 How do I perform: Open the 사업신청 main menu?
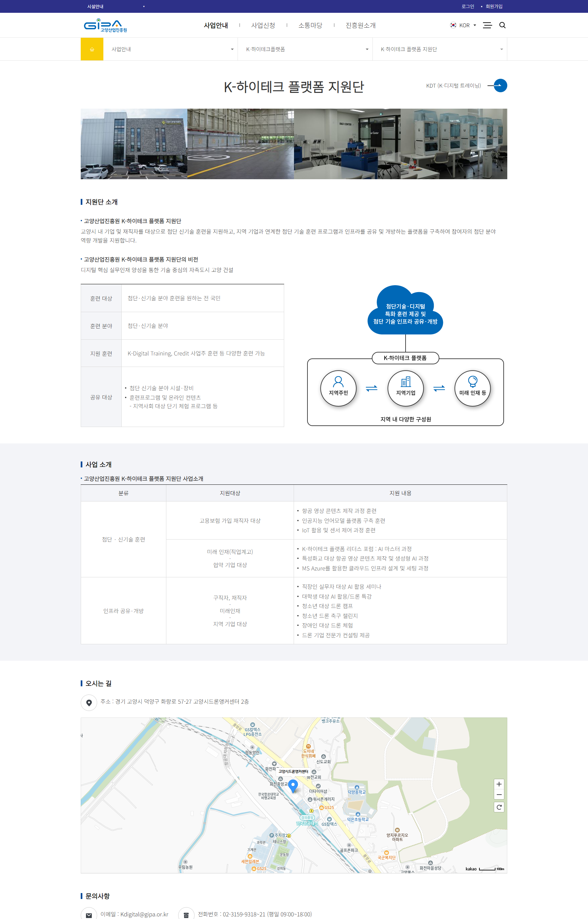(263, 25)
